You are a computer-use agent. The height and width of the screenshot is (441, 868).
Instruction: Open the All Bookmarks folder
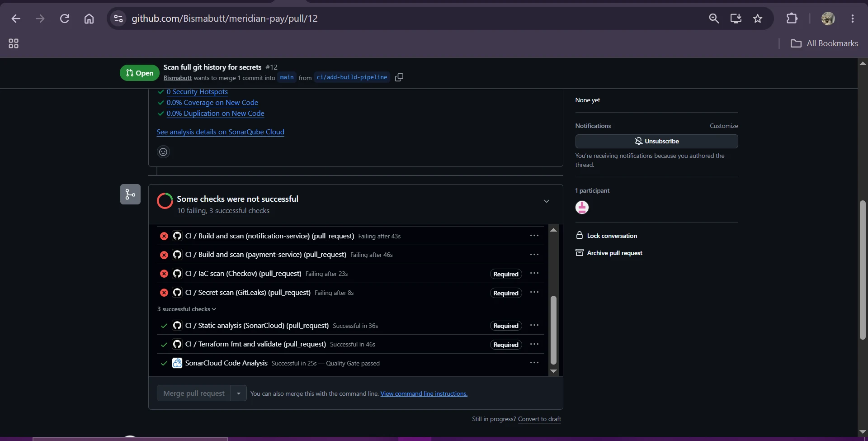(824, 43)
